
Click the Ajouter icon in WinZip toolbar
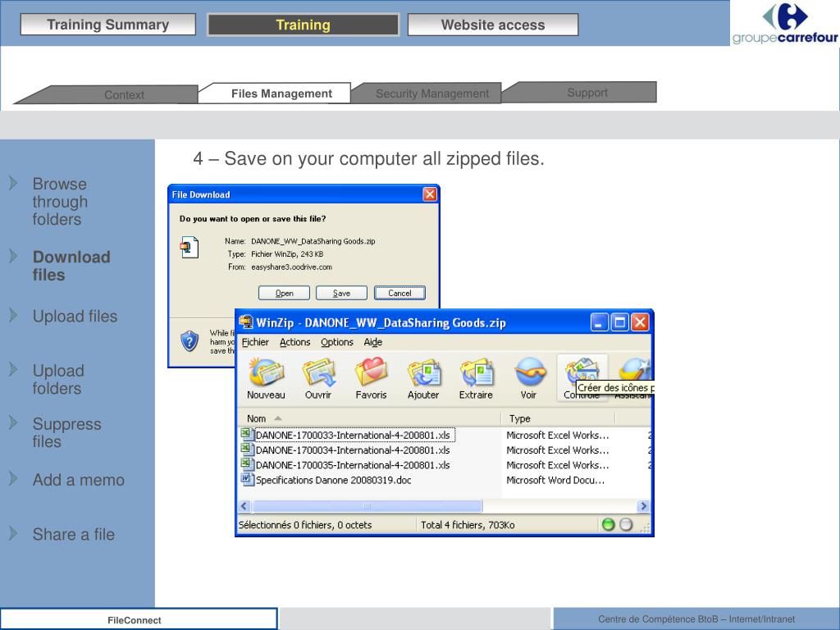(423, 372)
